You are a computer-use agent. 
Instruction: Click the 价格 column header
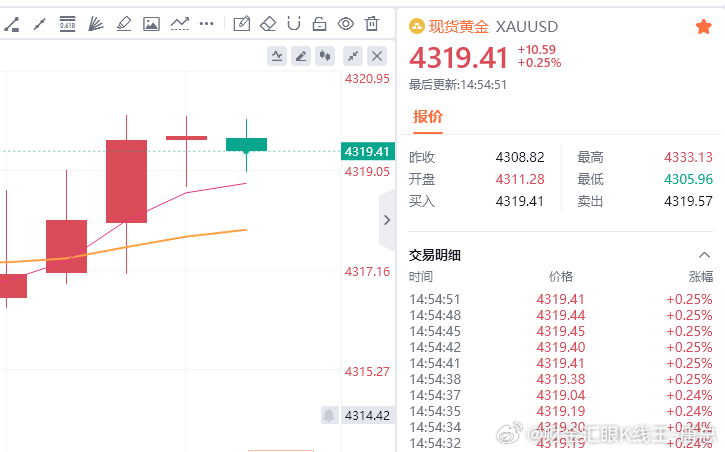(560, 276)
